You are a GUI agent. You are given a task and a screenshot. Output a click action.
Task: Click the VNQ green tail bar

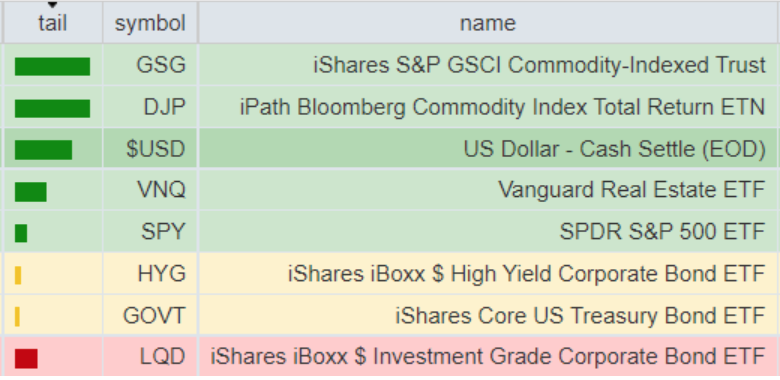(x=31, y=191)
